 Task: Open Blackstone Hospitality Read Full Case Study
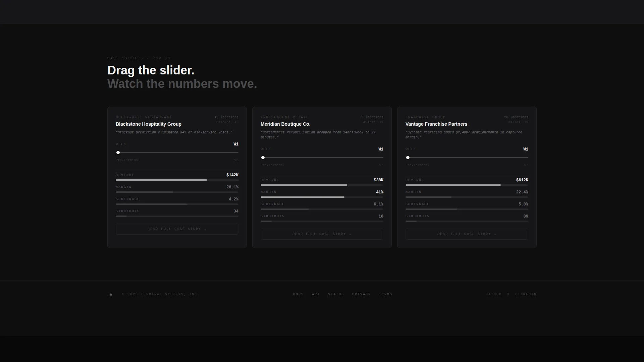pos(177,229)
